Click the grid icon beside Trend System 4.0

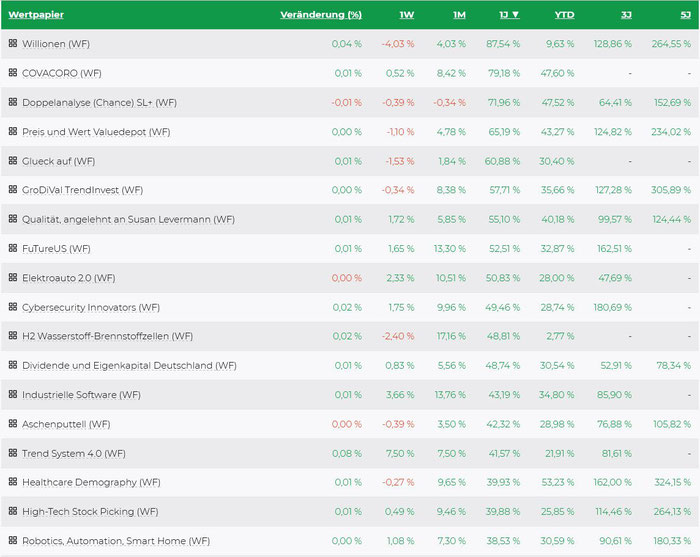pyautogui.click(x=13, y=453)
